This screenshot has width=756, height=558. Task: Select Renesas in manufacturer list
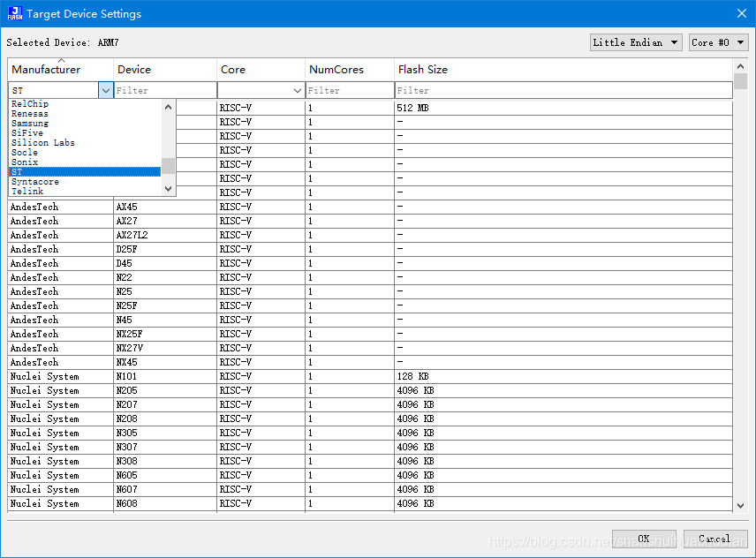85,114
